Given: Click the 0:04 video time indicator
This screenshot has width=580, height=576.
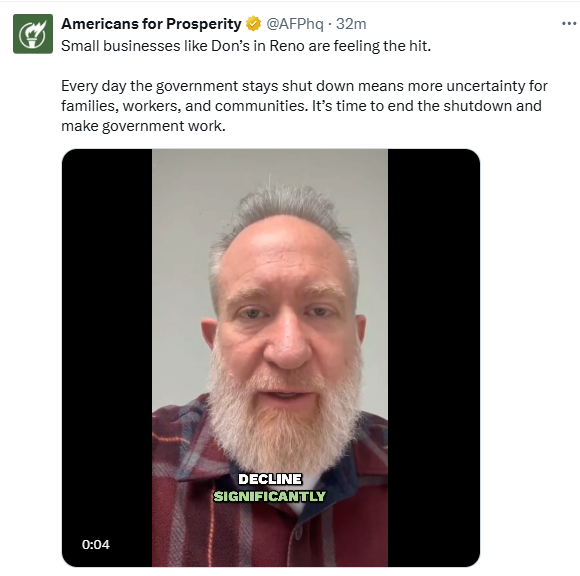Looking at the screenshot, I should [x=96, y=545].
